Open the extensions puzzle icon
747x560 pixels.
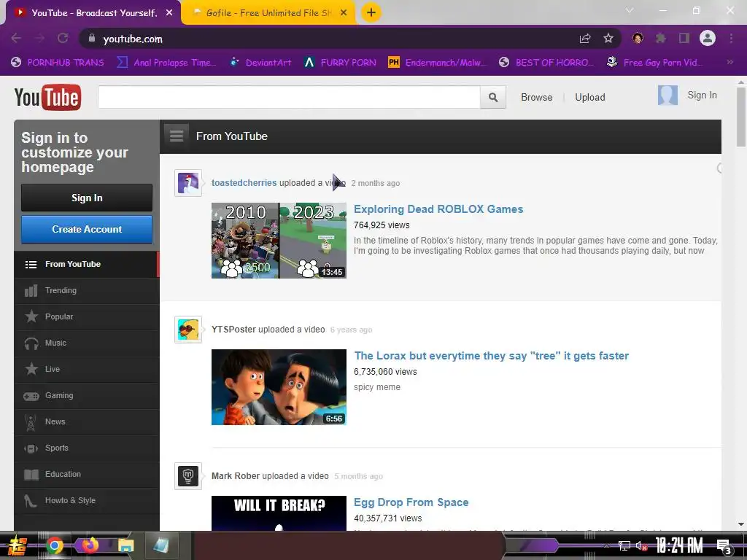(x=660, y=38)
